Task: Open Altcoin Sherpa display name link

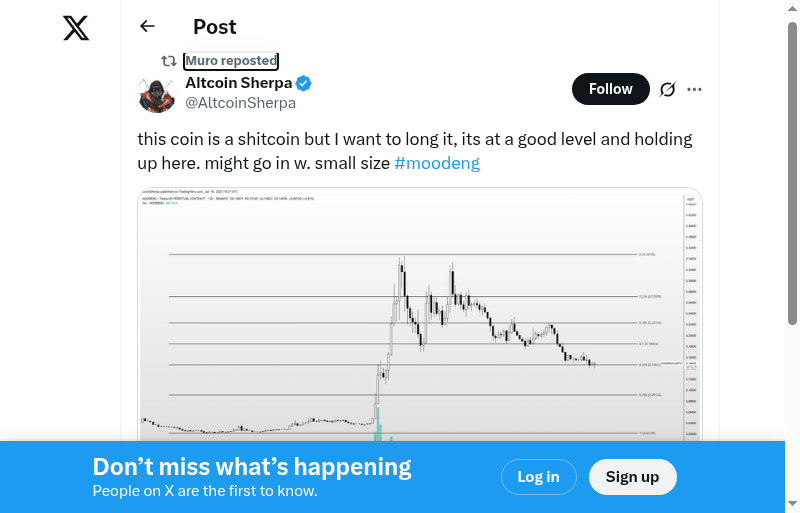Action: [x=238, y=83]
